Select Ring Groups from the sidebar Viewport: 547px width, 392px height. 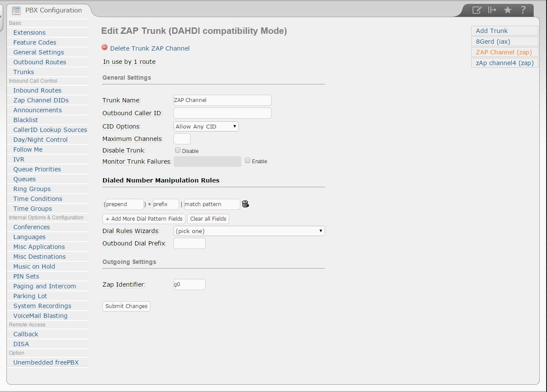point(32,189)
